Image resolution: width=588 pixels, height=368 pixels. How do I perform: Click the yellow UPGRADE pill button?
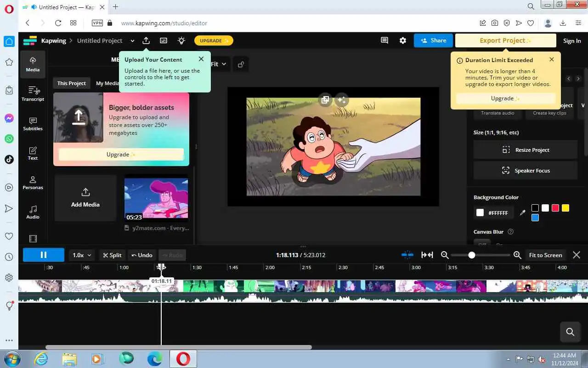coord(214,40)
